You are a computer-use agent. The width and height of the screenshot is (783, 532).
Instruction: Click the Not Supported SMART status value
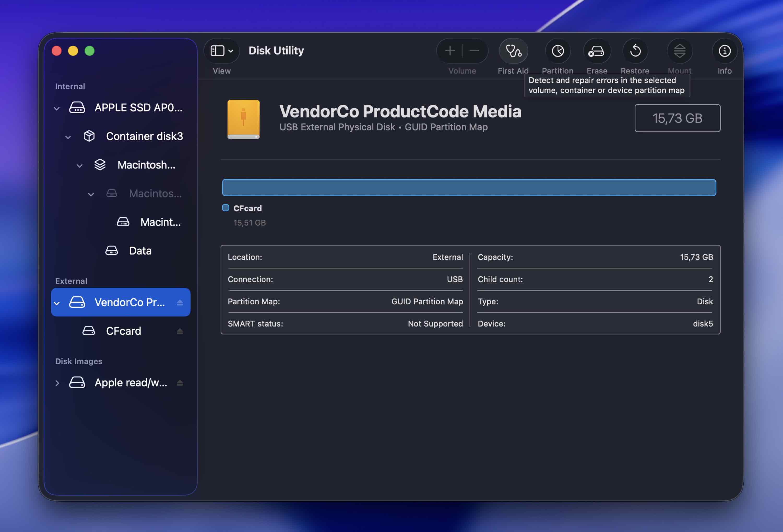click(x=435, y=324)
